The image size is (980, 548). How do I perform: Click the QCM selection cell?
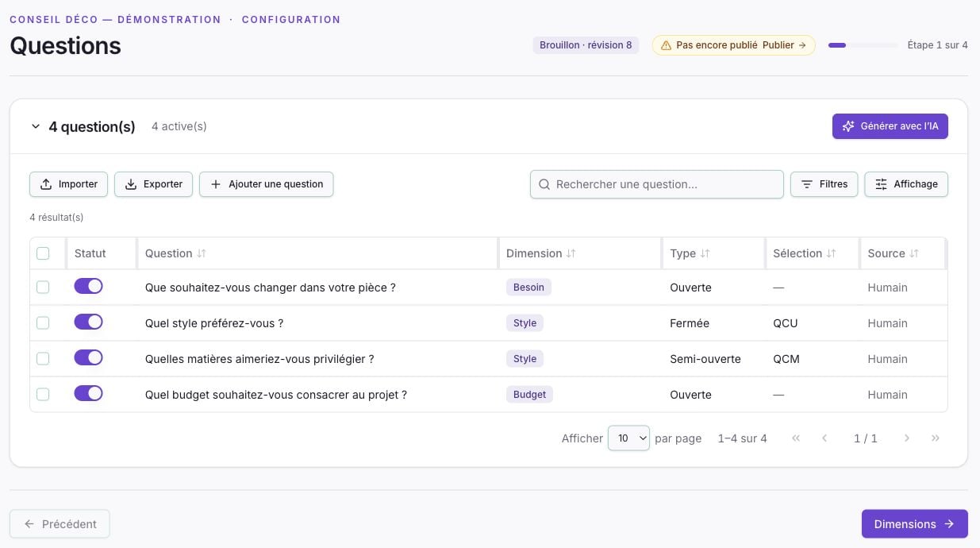[x=786, y=359]
